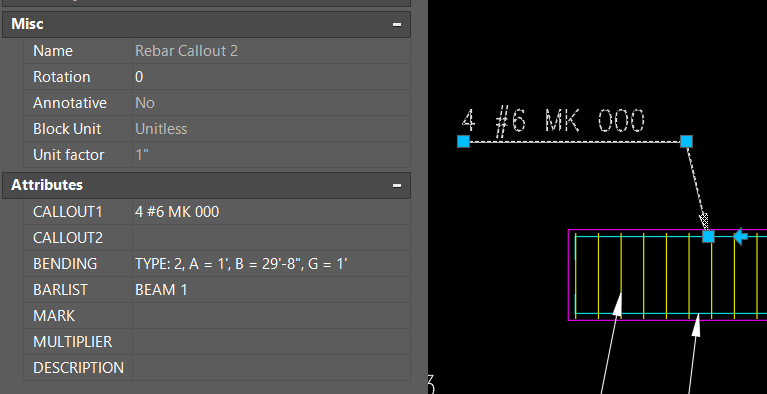Collapse the Misc section
767x394 pixels.
pyautogui.click(x=397, y=24)
